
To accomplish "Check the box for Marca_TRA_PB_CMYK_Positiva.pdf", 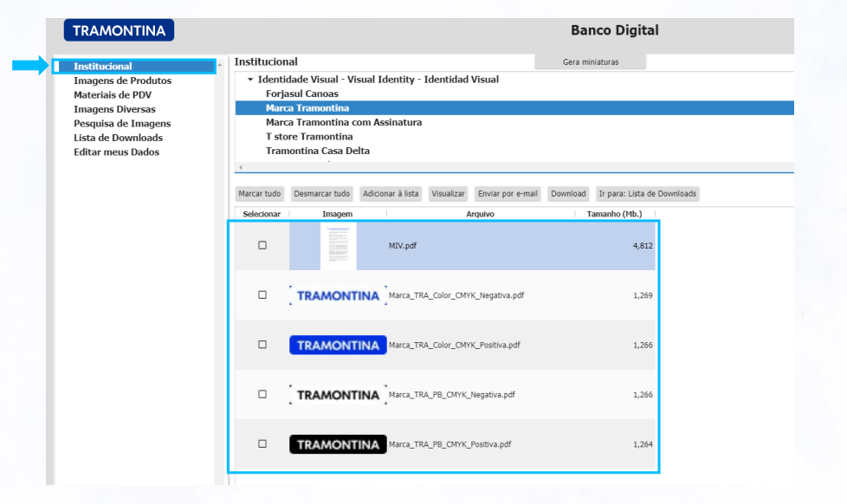I will 262,444.
